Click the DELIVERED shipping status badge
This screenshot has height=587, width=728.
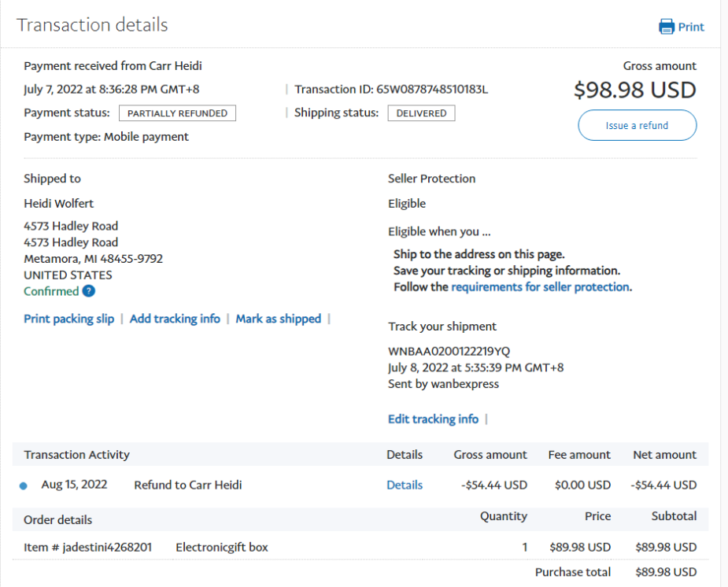point(421,113)
